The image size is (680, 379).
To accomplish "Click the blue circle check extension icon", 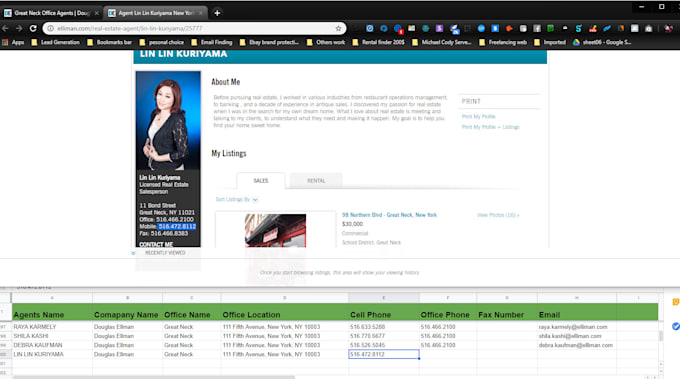I will 369,28.
